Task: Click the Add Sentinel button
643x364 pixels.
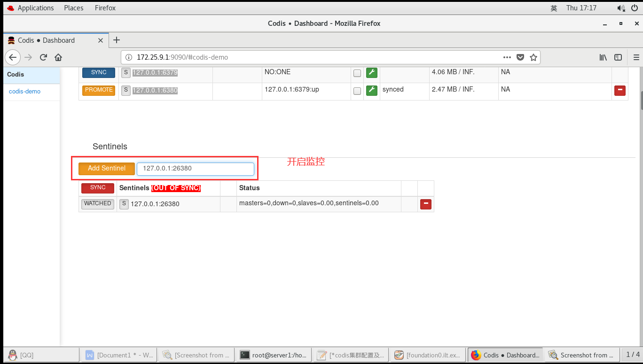Action: [x=106, y=168]
